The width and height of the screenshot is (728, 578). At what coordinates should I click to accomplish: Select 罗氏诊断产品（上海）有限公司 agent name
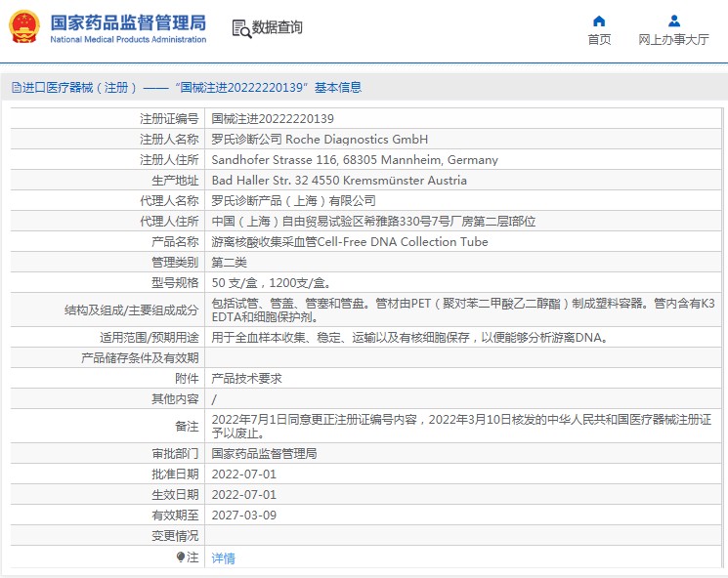tap(293, 200)
